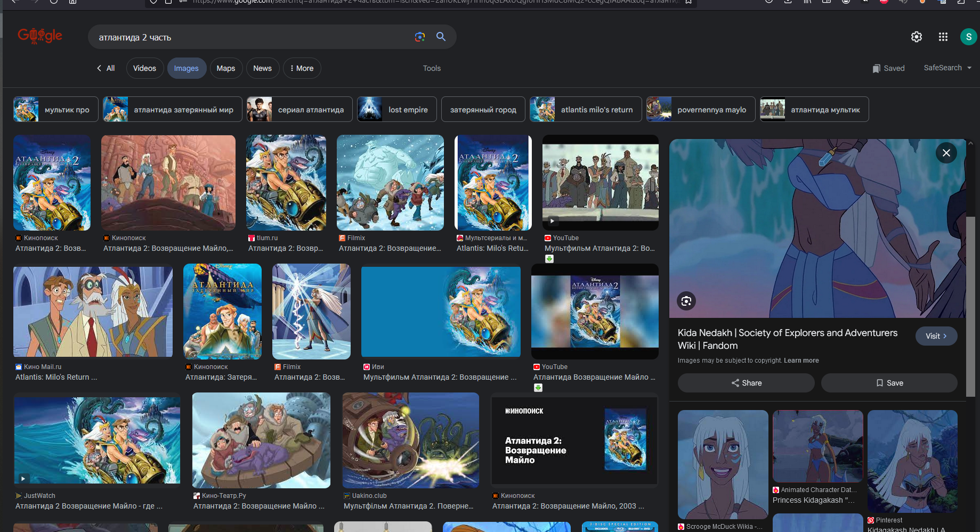The height and width of the screenshot is (532, 980).
Task: Open the Кино-Театр.Ру sled scene thumbnail
Action: point(261,440)
